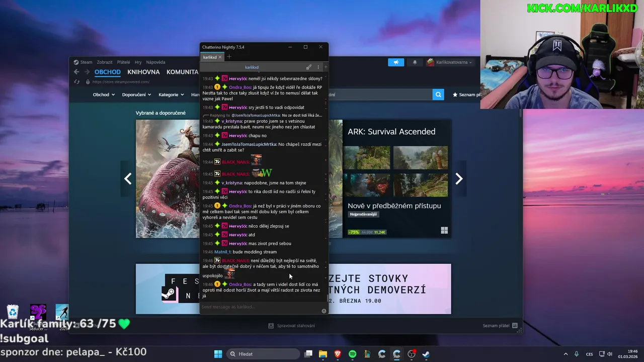Add a new Chatterino tab

[229, 57]
